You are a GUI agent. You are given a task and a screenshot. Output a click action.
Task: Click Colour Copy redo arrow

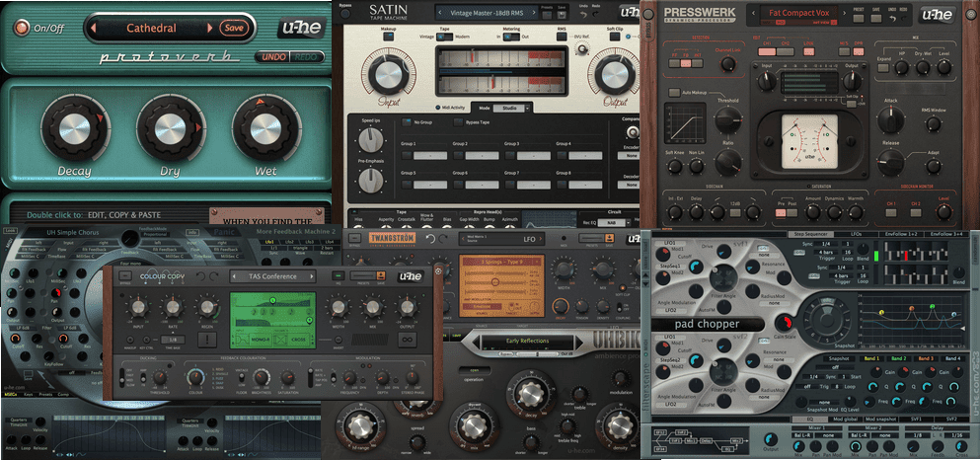point(214,276)
